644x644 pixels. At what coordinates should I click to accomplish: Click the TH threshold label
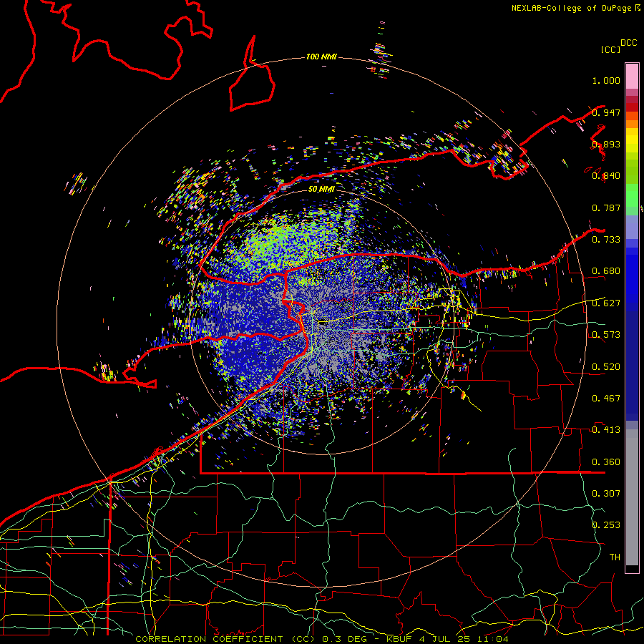tap(615, 557)
